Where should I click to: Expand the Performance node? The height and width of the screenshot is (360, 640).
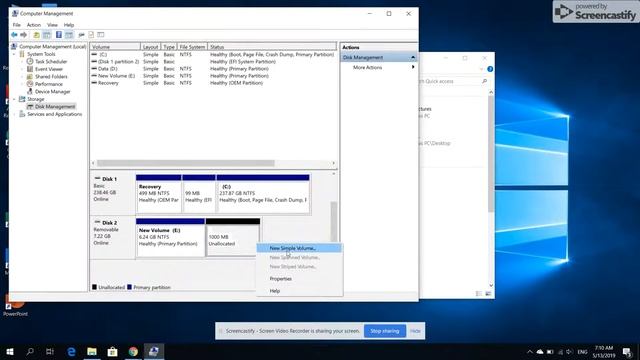tap(22, 84)
